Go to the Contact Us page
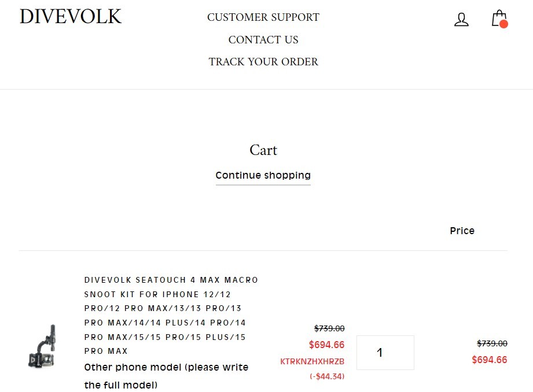533x392 pixels. pyautogui.click(x=263, y=40)
